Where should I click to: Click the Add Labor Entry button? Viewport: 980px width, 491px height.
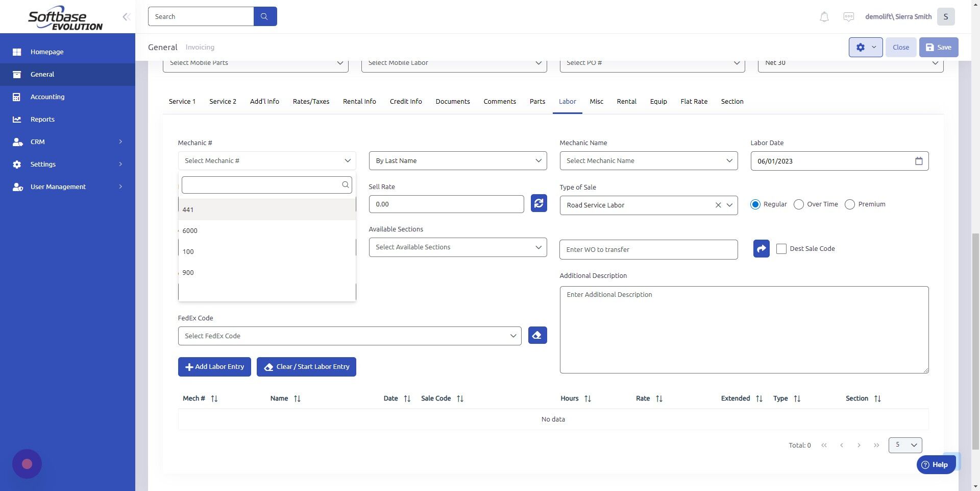[214, 366]
